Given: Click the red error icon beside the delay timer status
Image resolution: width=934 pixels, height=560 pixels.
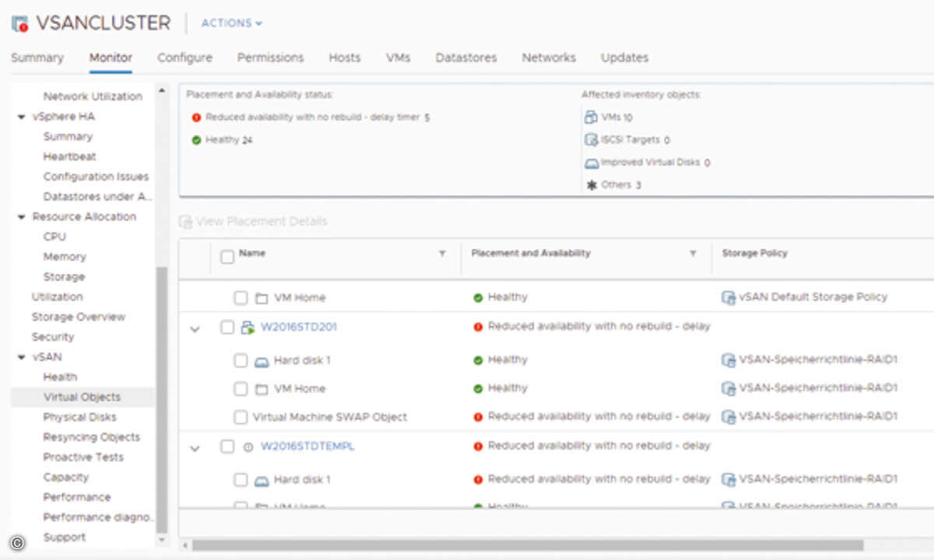Looking at the screenshot, I should click(196, 117).
